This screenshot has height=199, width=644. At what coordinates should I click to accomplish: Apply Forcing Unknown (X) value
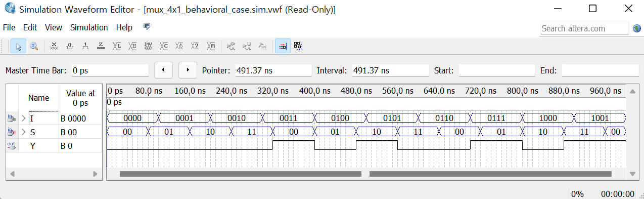(x=54, y=46)
